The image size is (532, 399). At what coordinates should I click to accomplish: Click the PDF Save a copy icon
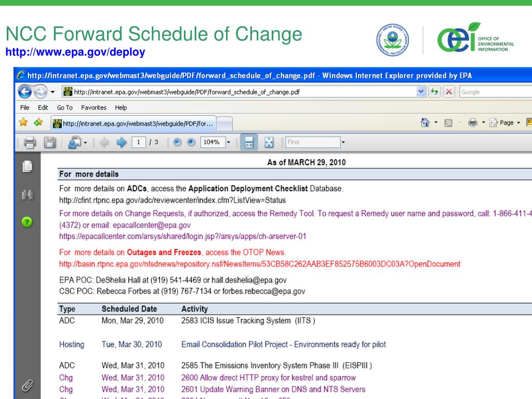point(49,142)
